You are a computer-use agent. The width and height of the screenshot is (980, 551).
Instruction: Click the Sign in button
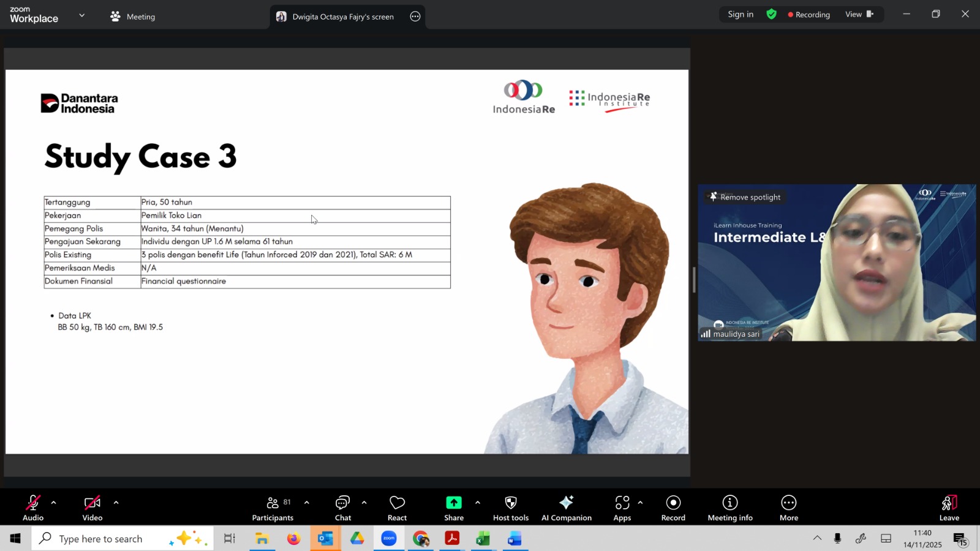pos(741,14)
